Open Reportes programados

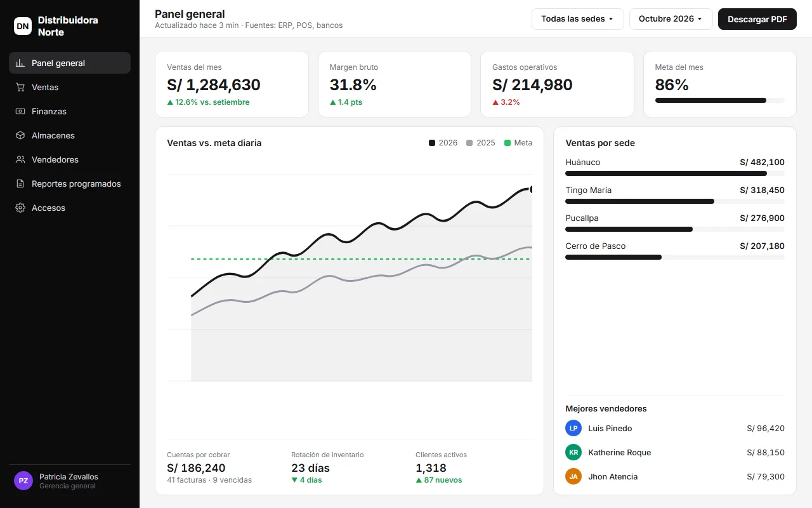[x=70, y=184]
